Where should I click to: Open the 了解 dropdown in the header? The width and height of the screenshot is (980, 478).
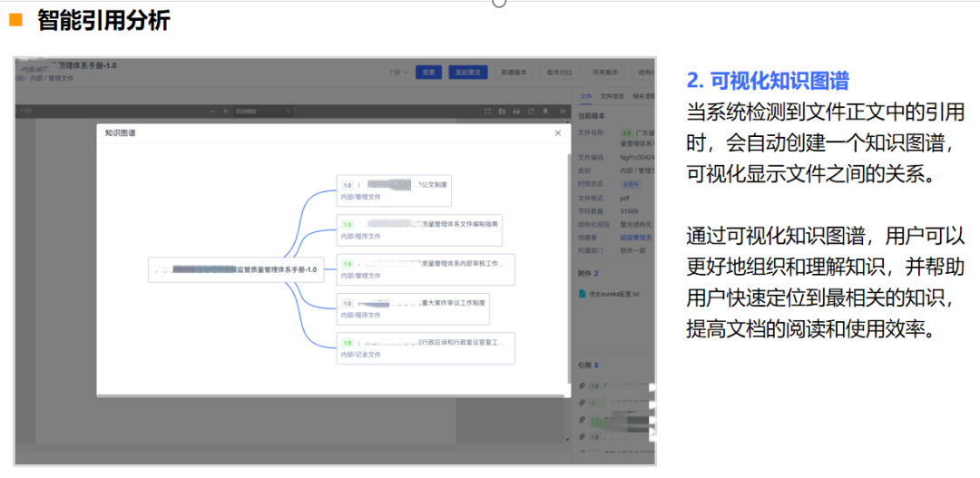(397, 72)
